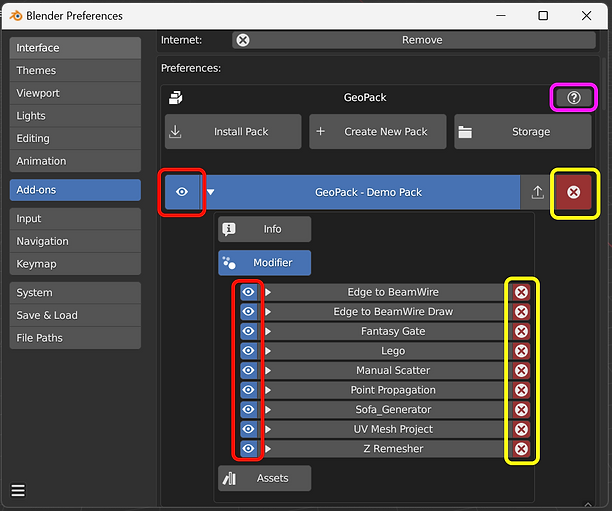Image resolution: width=612 pixels, height=511 pixels.
Task: Delete the Manual Scatter modifier
Action: (x=521, y=370)
